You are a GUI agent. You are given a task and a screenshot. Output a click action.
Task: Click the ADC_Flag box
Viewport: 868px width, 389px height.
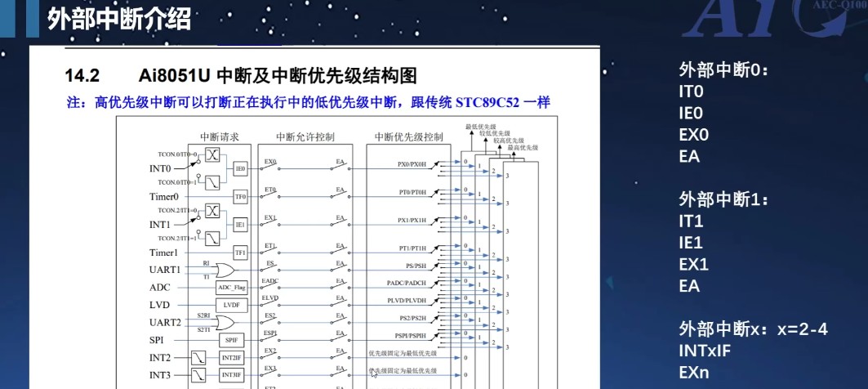[231, 288]
